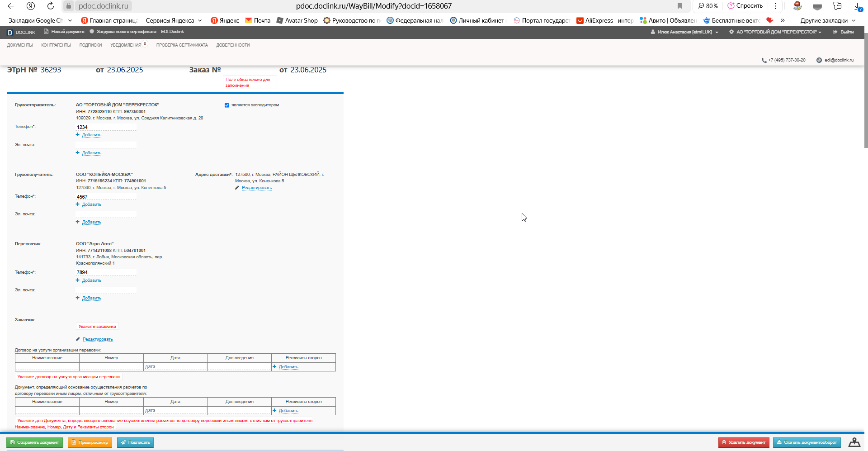Screen dimensions: 868x451
Task: Click the mushroom extension icon in the browser toolbar
Action: pyautogui.click(x=797, y=6)
